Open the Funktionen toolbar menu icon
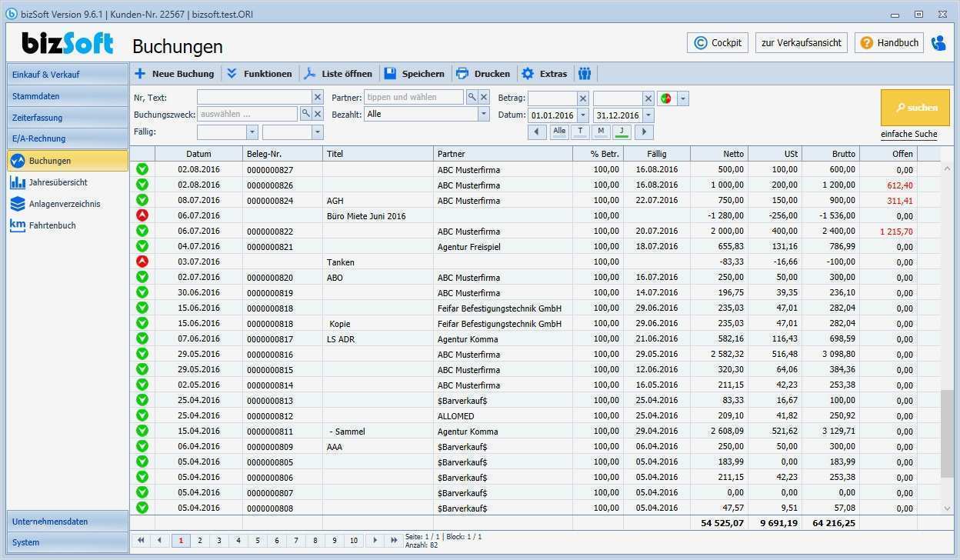 (232, 73)
